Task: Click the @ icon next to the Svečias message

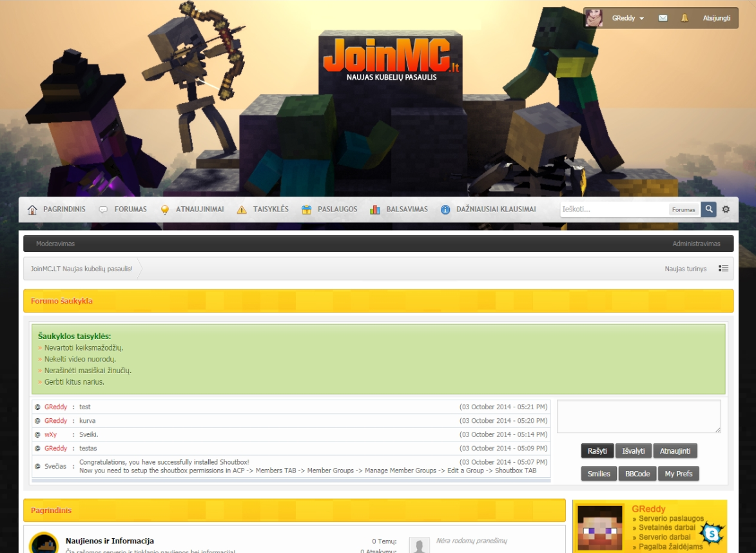Action: (37, 466)
